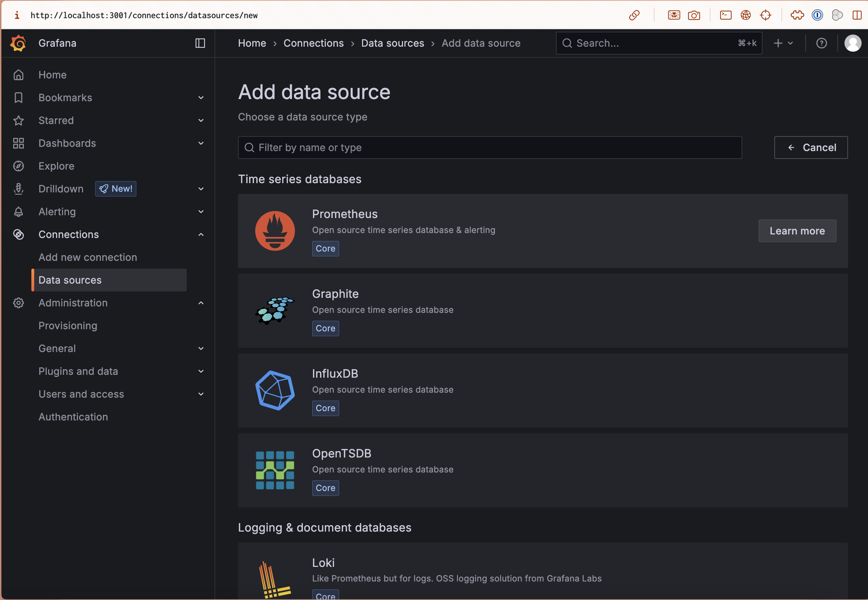The height and width of the screenshot is (600, 868).
Task: Open Add new connection menu item
Action: [x=88, y=257]
